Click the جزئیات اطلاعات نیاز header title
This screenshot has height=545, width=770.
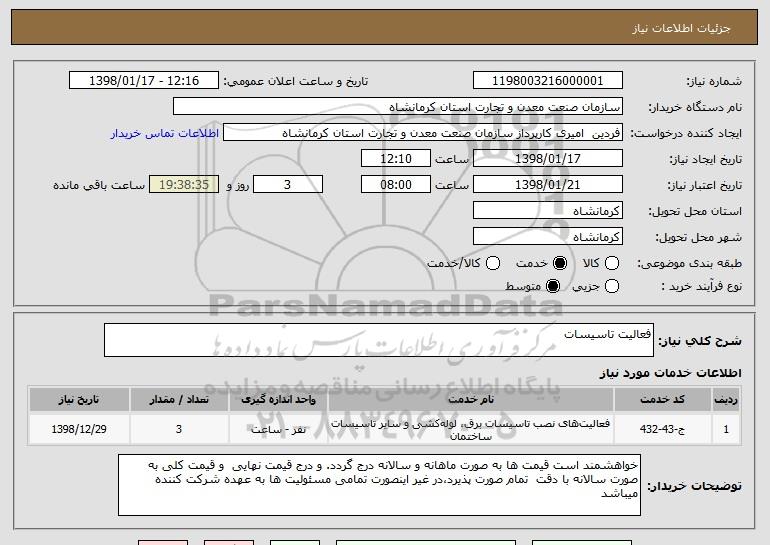pos(681,28)
